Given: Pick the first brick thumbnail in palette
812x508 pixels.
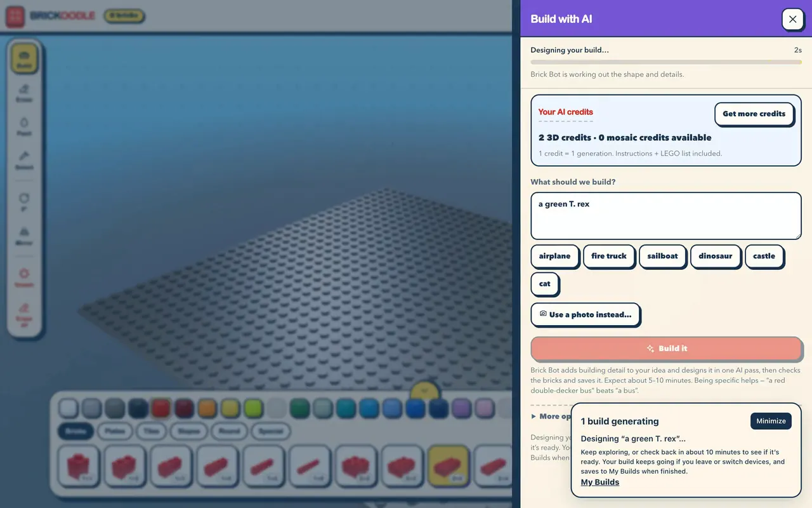Looking at the screenshot, I should pyautogui.click(x=78, y=467).
